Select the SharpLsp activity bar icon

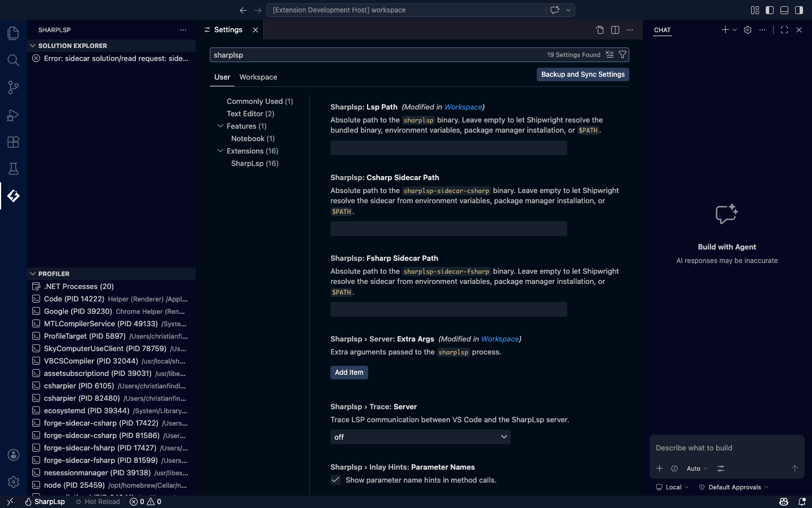(x=14, y=196)
